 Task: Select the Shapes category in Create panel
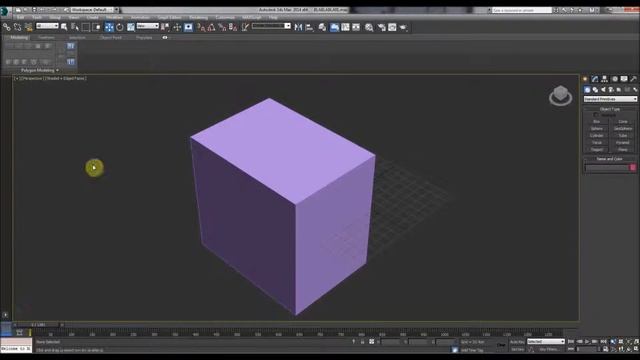click(595, 90)
